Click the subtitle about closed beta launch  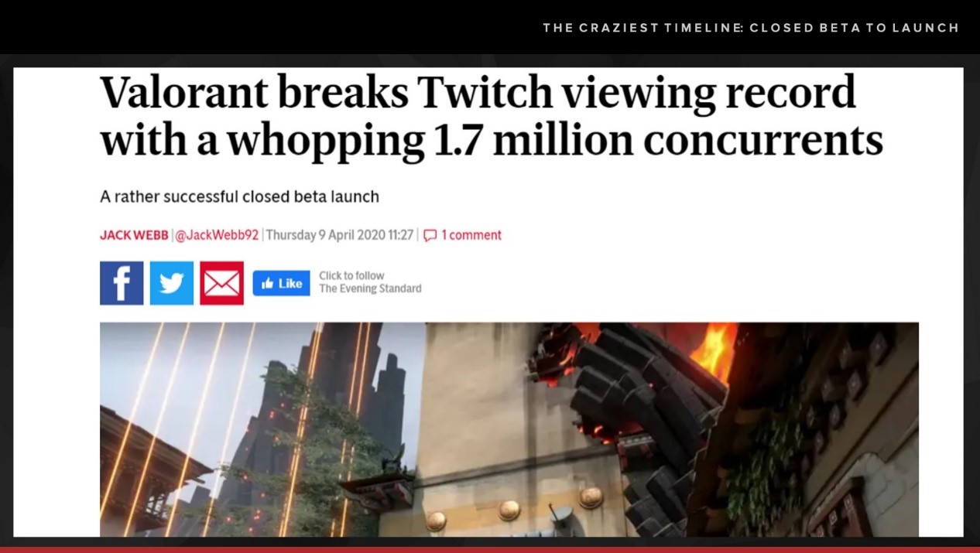coord(239,196)
